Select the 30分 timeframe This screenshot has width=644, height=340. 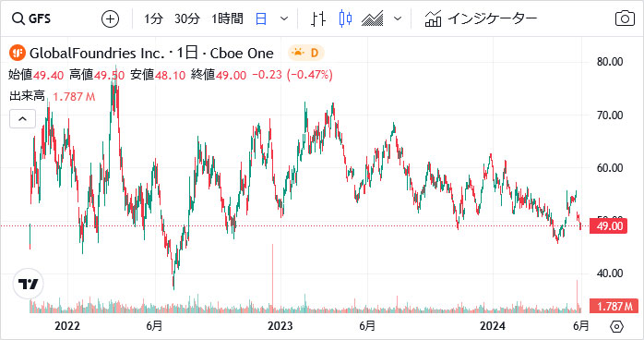[187, 18]
